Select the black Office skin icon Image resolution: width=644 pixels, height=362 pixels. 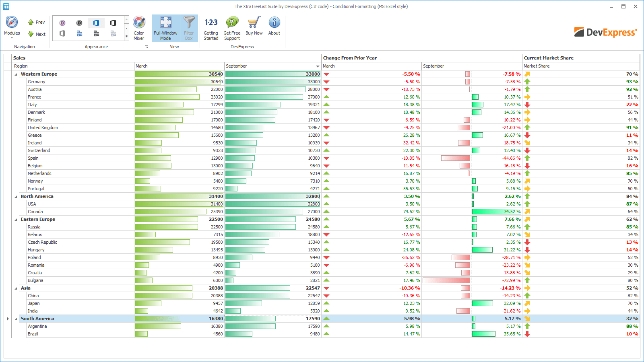tap(113, 23)
